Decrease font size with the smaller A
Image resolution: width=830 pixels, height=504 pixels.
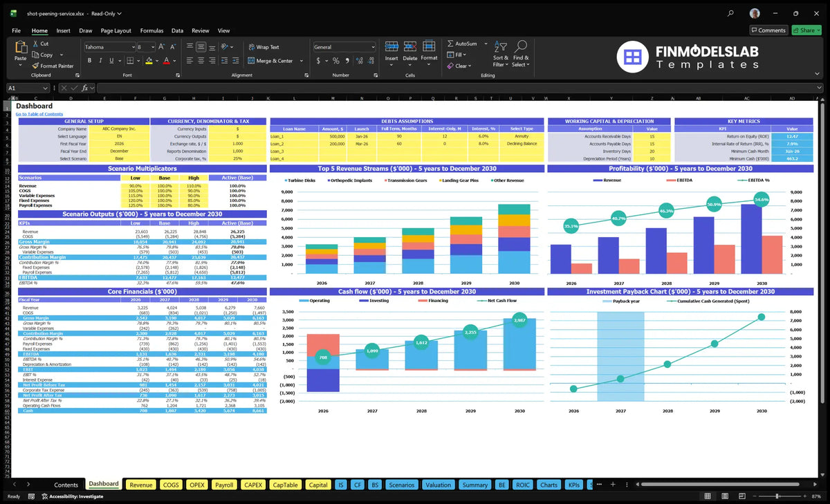(x=172, y=47)
